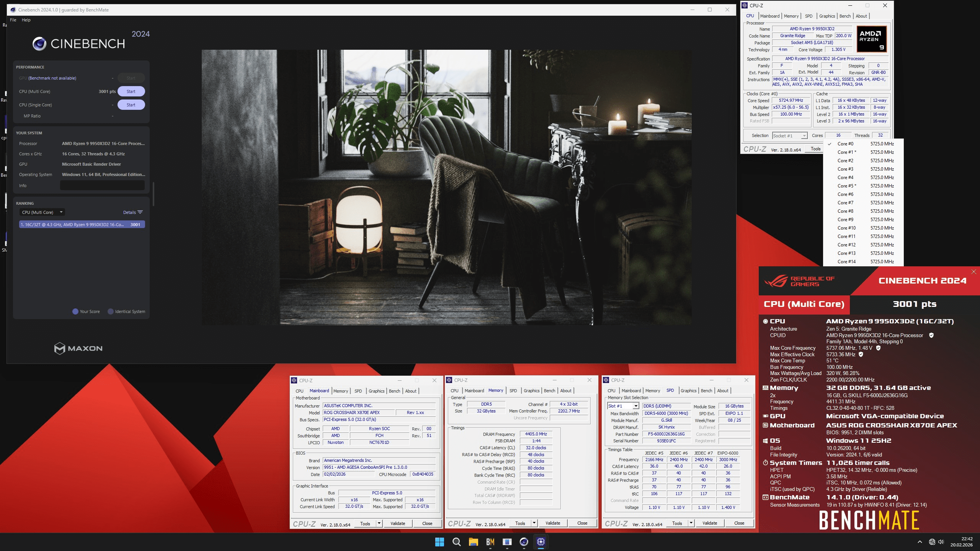The width and height of the screenshot is (980, 551).
Task: Open BenchMate from the taskbar
Action: (x=490, y=542)
